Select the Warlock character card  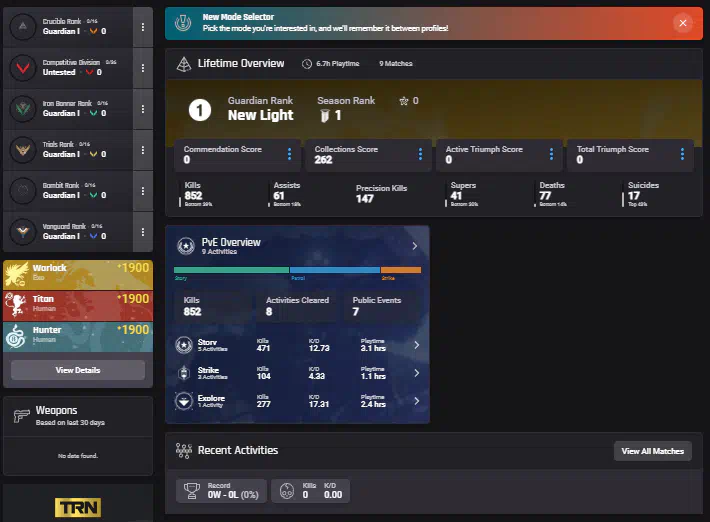coord(78,275)
